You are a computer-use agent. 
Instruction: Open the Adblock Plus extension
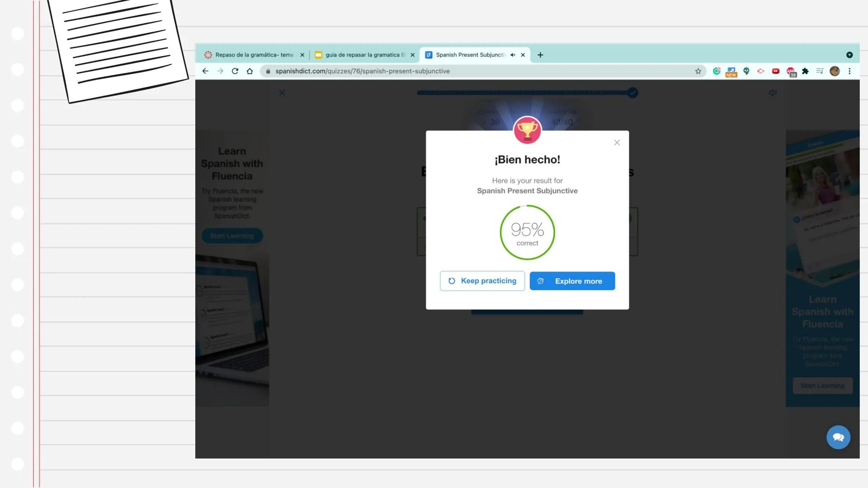pyautogui.click(x=790, y=71)
